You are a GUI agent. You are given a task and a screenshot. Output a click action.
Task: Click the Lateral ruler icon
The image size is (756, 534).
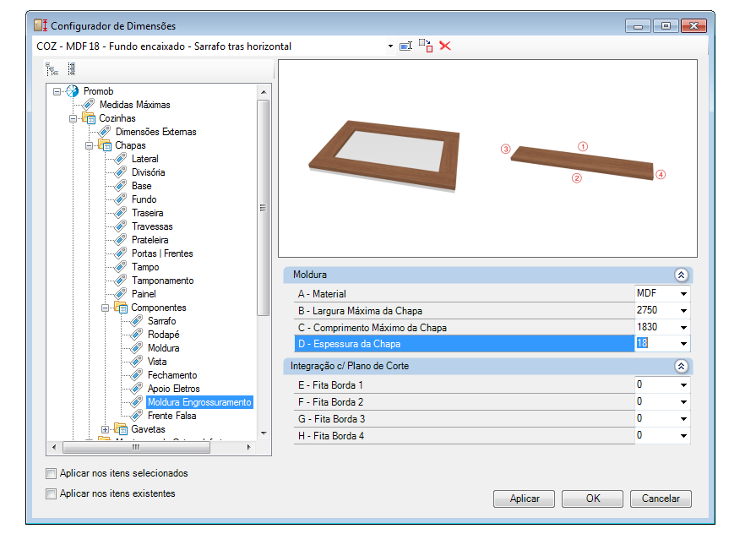coord(121,159)
